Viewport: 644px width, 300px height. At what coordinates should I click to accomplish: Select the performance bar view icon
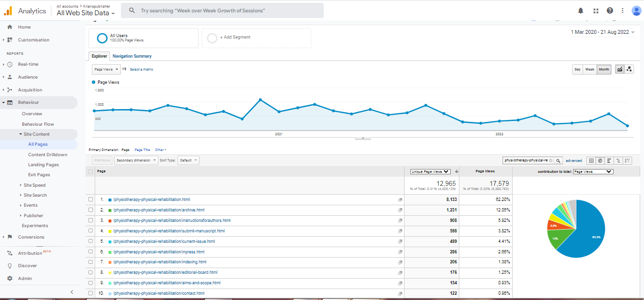609,161
